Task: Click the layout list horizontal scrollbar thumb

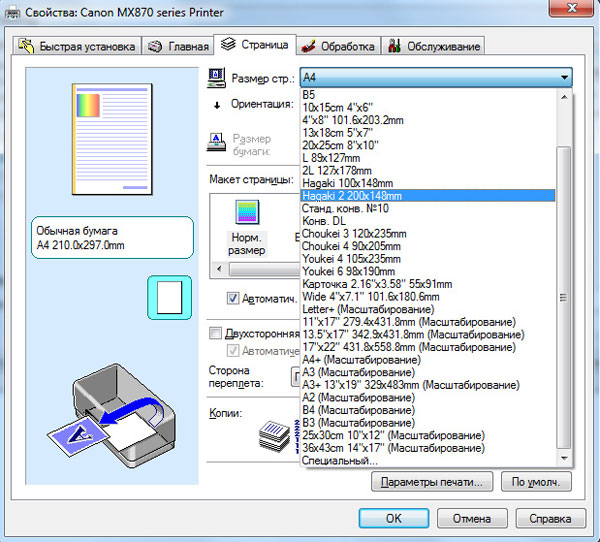Action: point(264,269)
